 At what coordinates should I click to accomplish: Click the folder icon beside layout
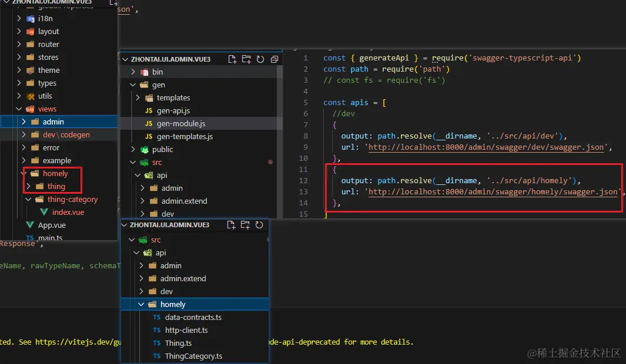pos(31,32)
